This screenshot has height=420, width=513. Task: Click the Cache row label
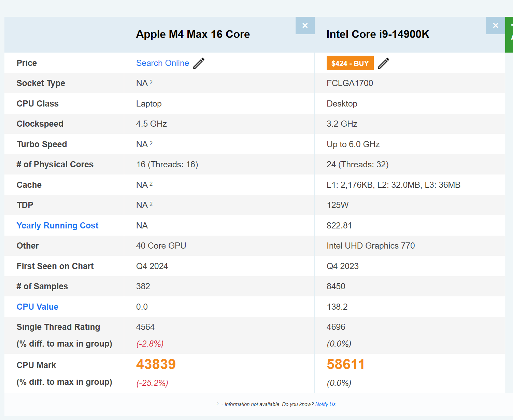coord(29,185)
